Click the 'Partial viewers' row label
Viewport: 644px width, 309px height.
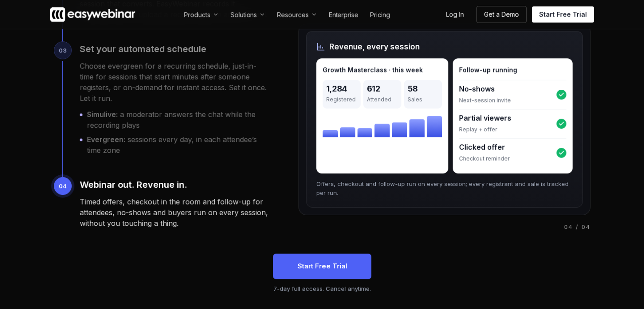click(485, 118)
